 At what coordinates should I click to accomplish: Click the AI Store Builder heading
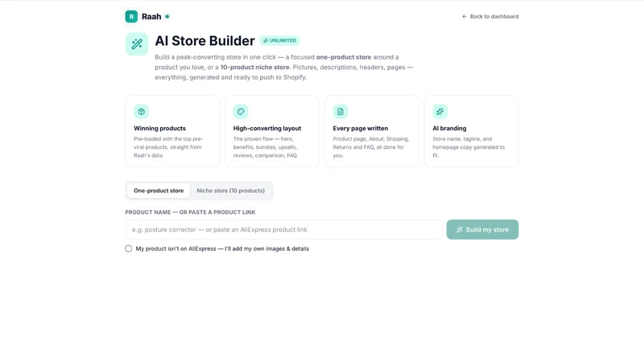205,41
